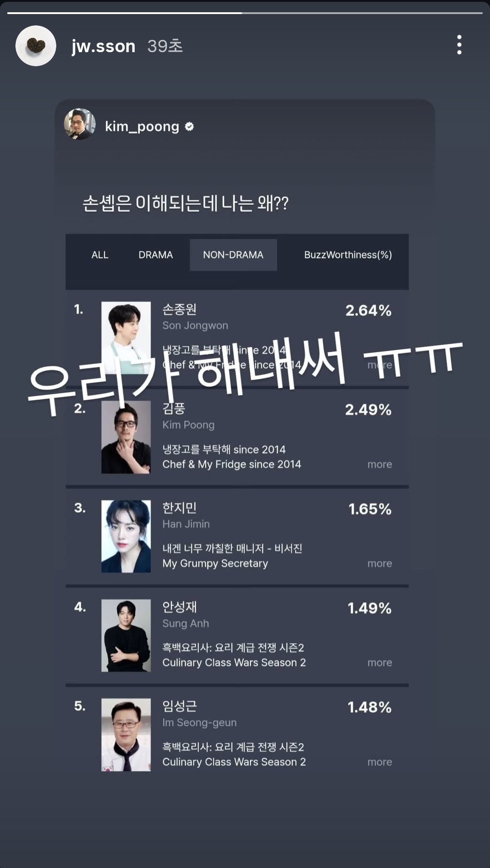
Task: Expand more for Han Jimin entry
Action: tap(380, 563)
